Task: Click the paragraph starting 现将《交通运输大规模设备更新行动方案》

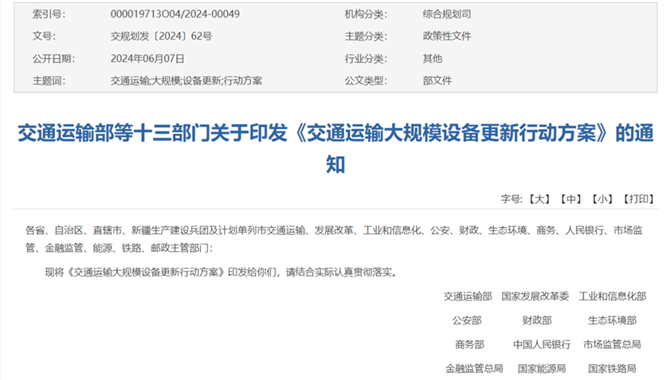Action: (x=221, y=272)
